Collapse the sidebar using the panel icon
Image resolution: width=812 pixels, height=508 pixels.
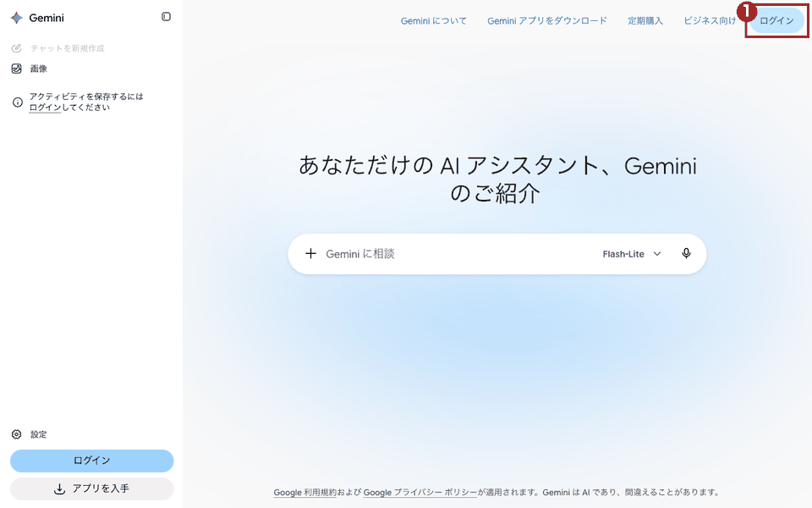(166, 17)
